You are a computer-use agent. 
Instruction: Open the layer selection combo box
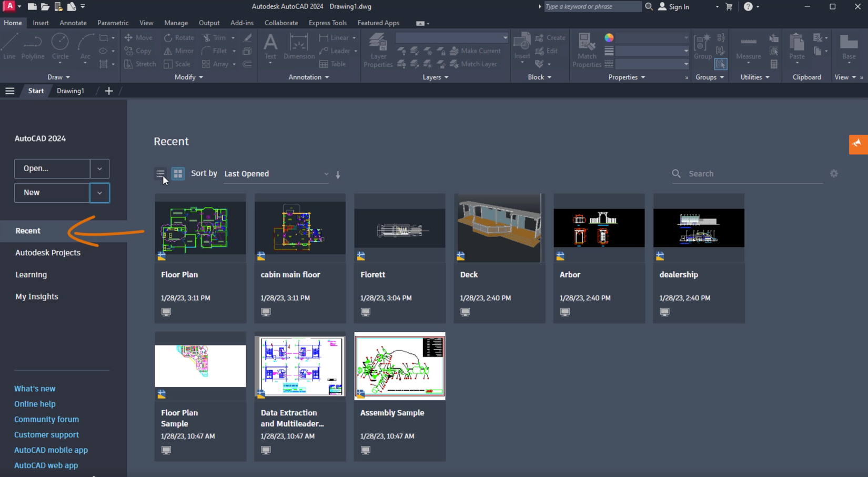[x=452, y=38]
